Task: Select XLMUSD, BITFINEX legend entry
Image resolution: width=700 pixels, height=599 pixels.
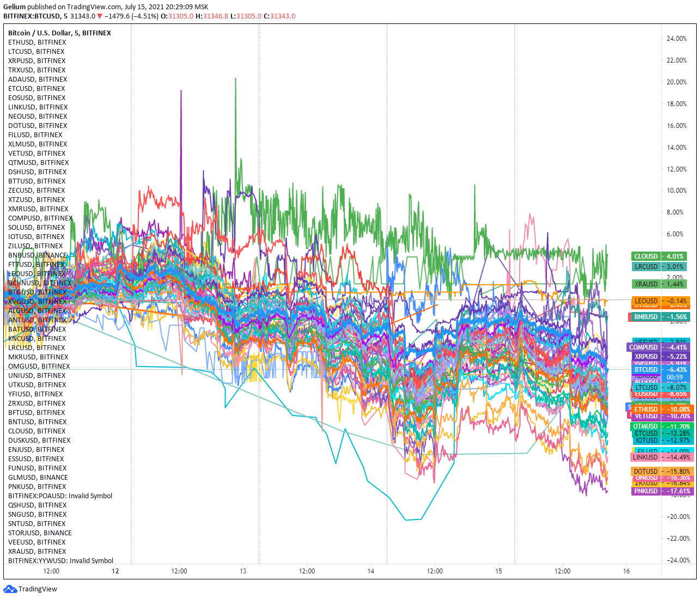Action: [38, 144]
